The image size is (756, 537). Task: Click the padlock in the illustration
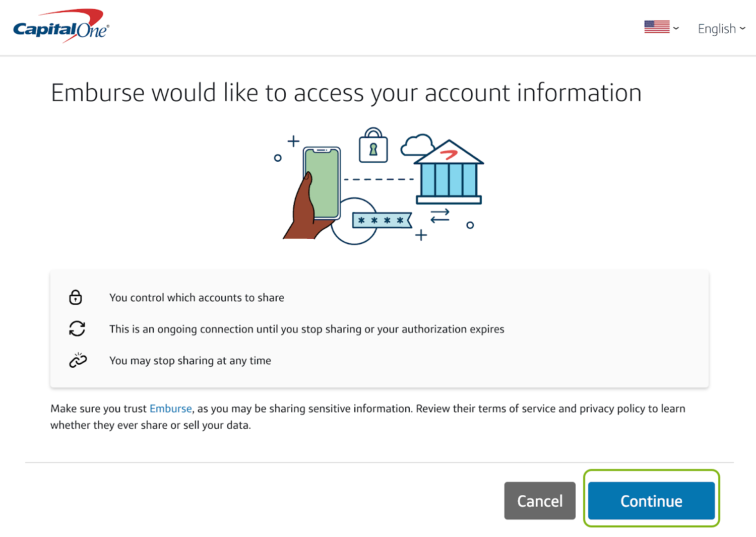[373, 146]
